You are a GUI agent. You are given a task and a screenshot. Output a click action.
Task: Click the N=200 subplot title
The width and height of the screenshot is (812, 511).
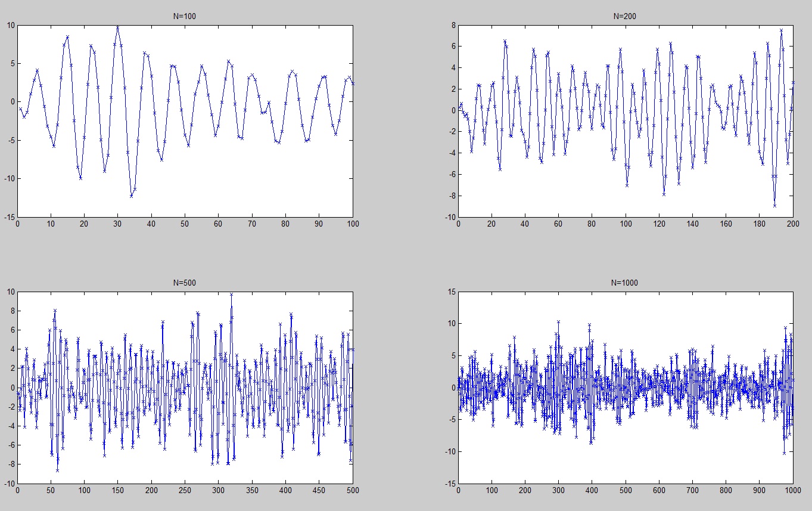coord(625,16)
